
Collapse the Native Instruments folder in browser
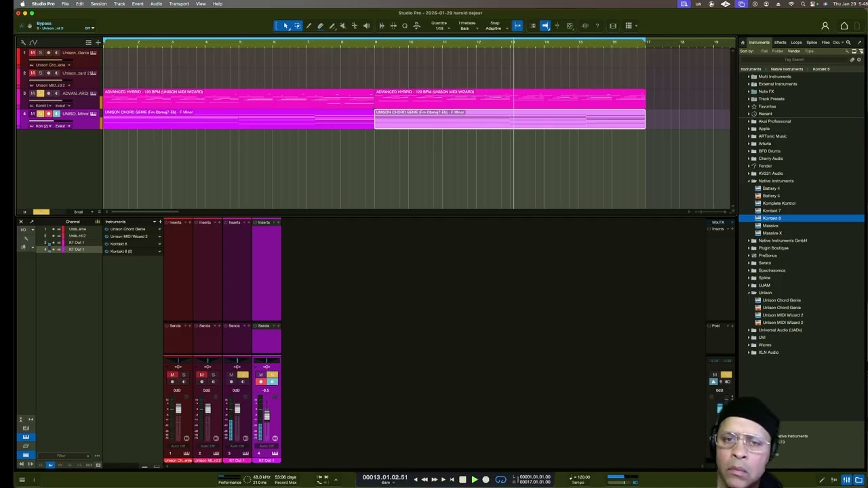(750, 181)
